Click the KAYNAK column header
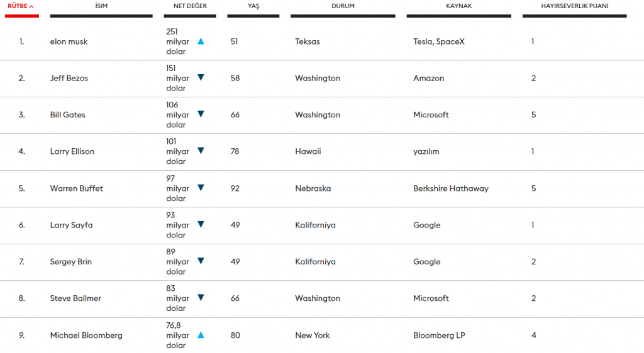Image resolution: width=644 pixels, height=353 pixels. click(x=458, y=6)
